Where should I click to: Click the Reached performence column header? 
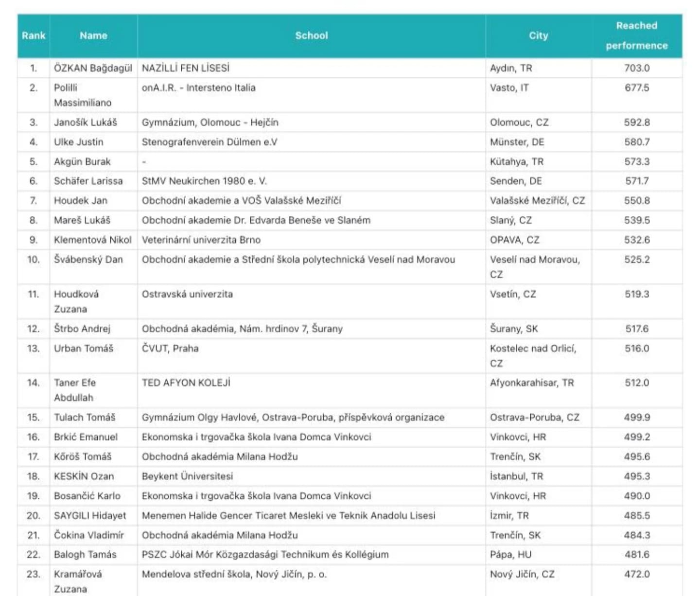[637, 35]
